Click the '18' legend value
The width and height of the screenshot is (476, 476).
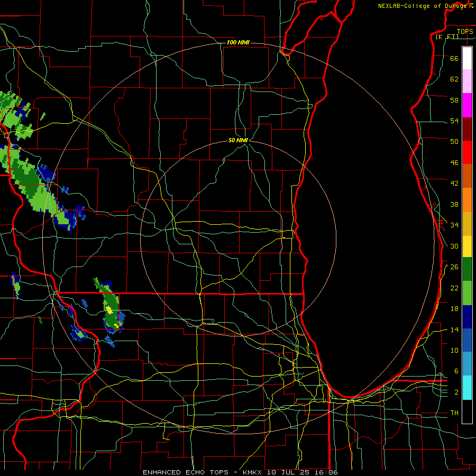click(x=454, y=309)
